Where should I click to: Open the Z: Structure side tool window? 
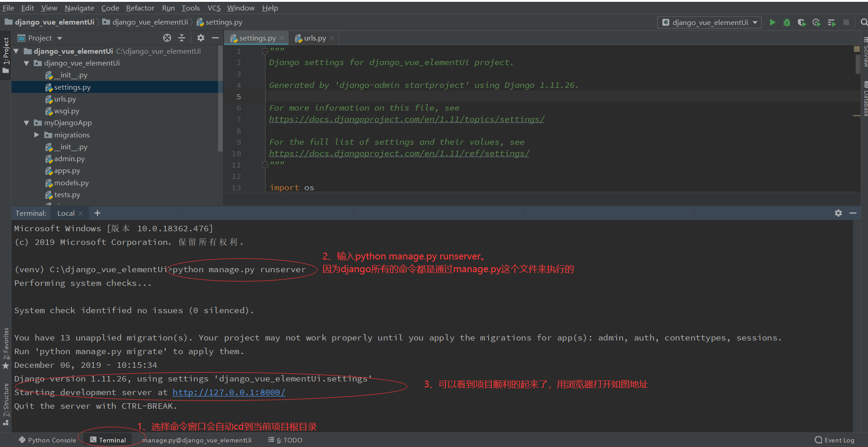(6, 404)
